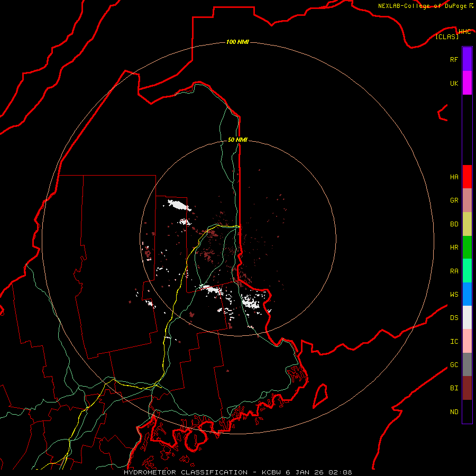This screenshot has height=476, width=476.
Task: Click the HHC product label
Action: [464, 32]
